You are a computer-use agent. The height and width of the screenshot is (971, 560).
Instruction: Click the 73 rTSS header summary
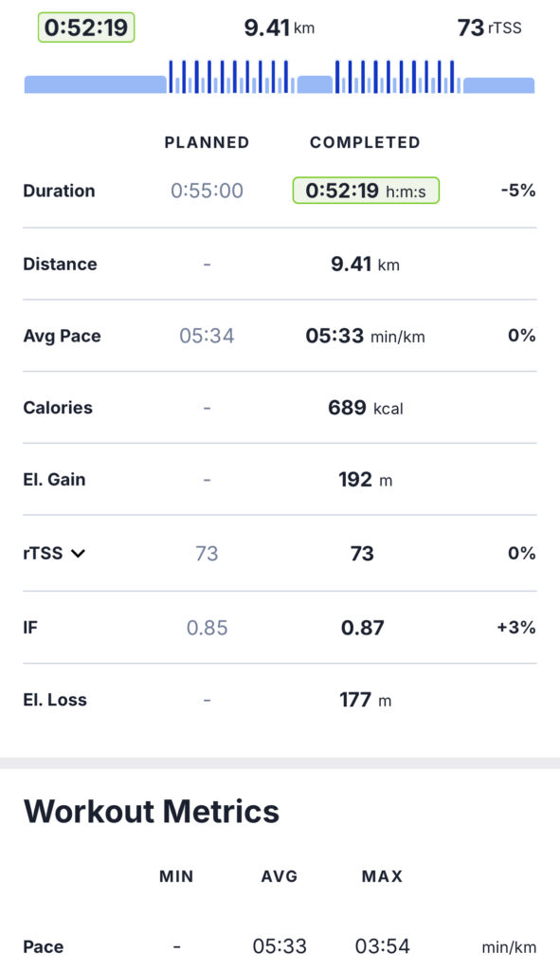(489, 27)
